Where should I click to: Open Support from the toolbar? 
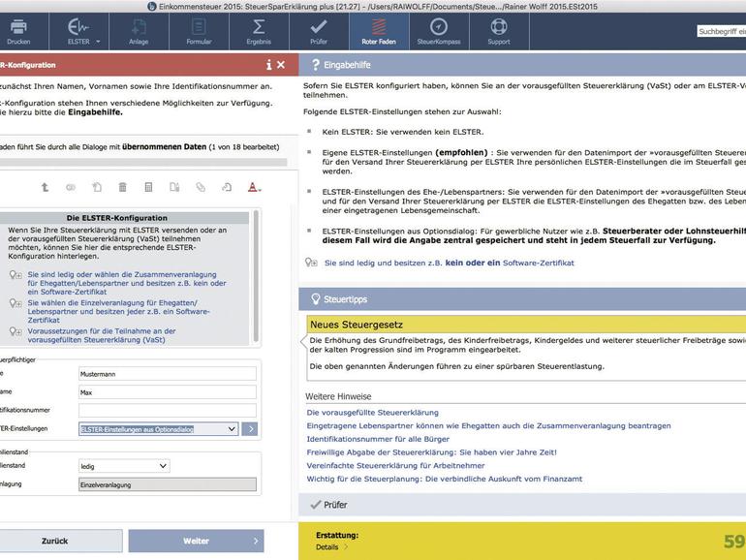[499, 31]
